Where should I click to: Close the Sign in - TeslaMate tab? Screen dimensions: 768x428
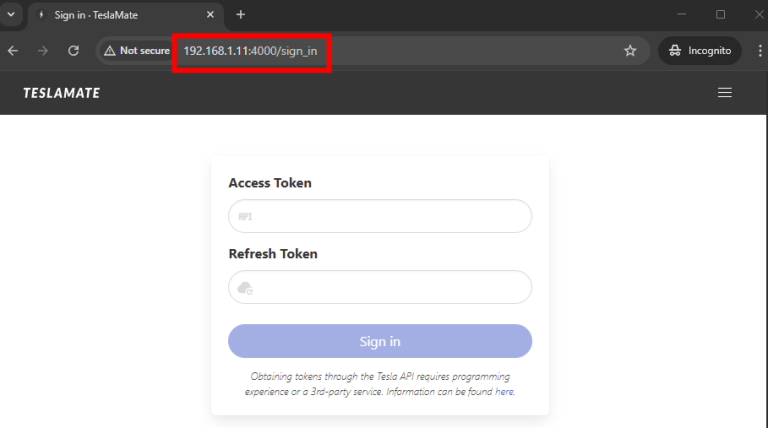coord(210,15)
